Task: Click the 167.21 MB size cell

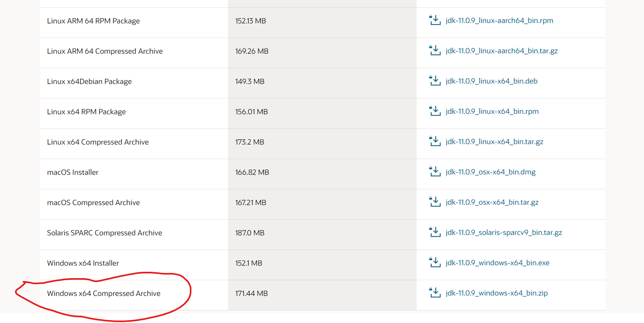Action: tap(322, 204)
